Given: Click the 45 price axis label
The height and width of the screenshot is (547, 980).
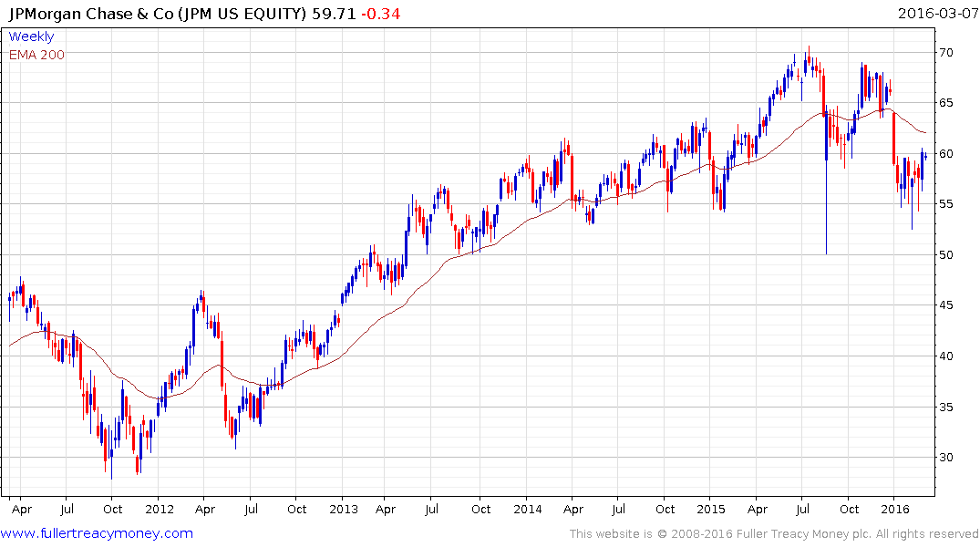Looking at the screenshot, I should (945, 305).
